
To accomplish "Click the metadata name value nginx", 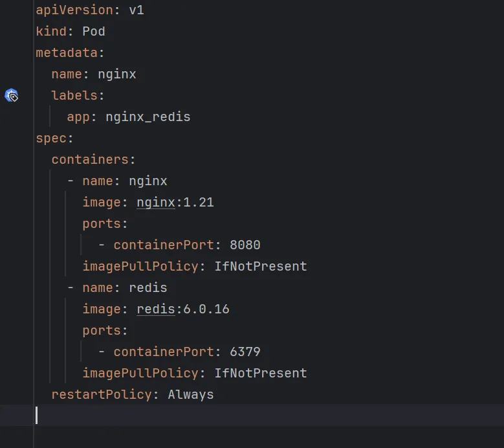I will coord(117,74).
